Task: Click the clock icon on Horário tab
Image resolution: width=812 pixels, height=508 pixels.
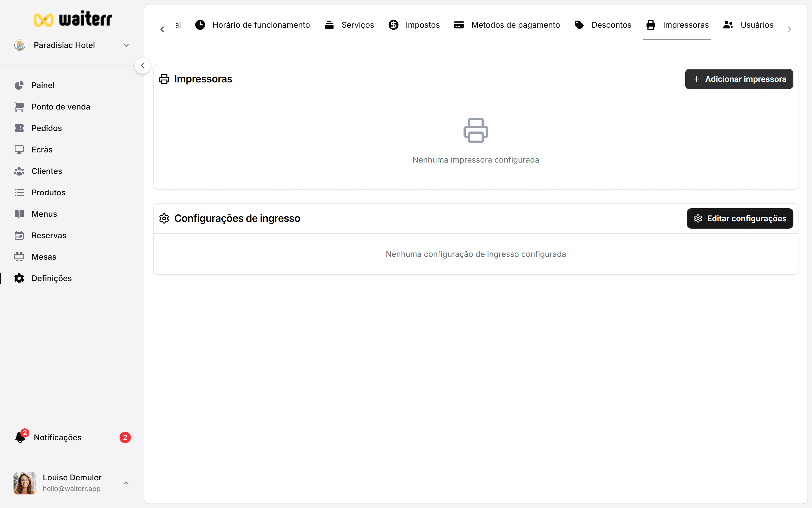Action: click(200, 25)
